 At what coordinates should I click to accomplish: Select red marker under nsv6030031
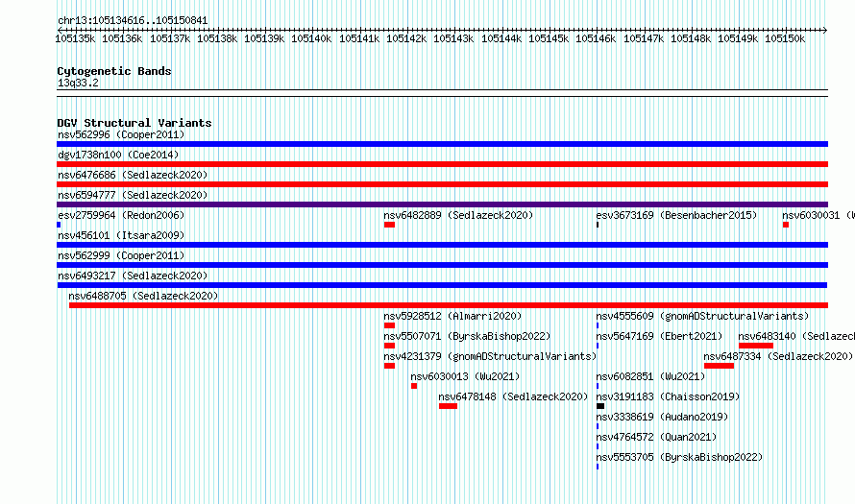(x=786, y=225)
